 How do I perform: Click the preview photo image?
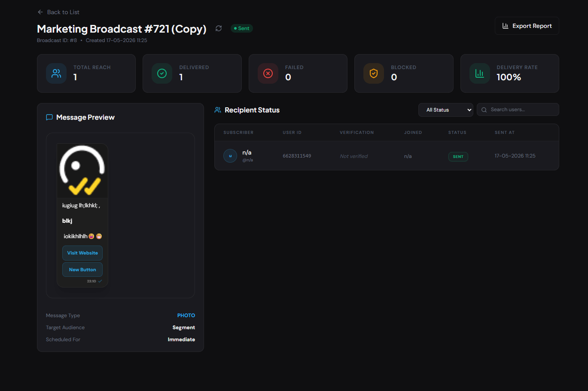coord(82,171)
